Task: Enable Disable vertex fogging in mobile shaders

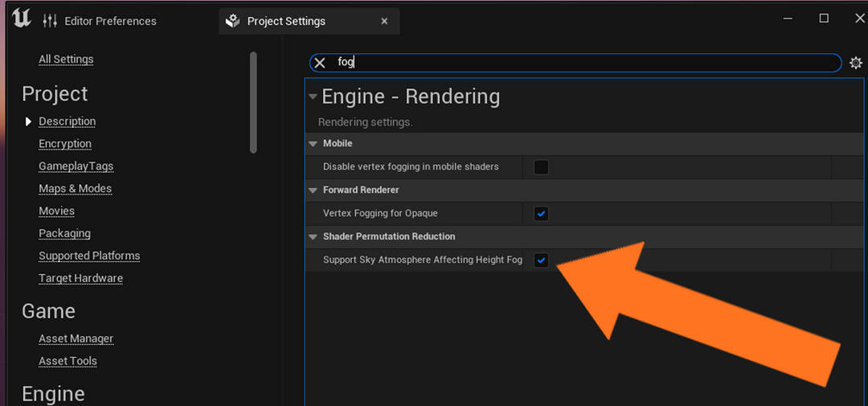Action: coord(542,167)
